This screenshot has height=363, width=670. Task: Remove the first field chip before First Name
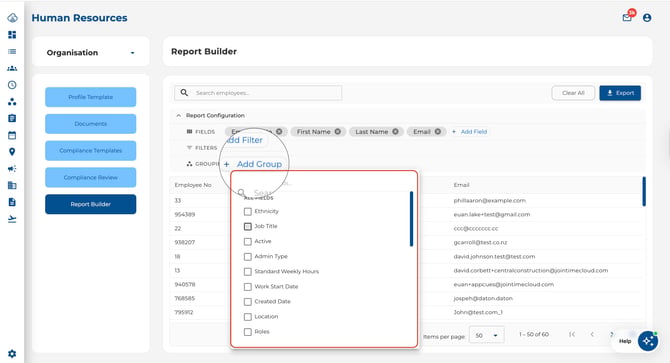(x=279, y=132)
